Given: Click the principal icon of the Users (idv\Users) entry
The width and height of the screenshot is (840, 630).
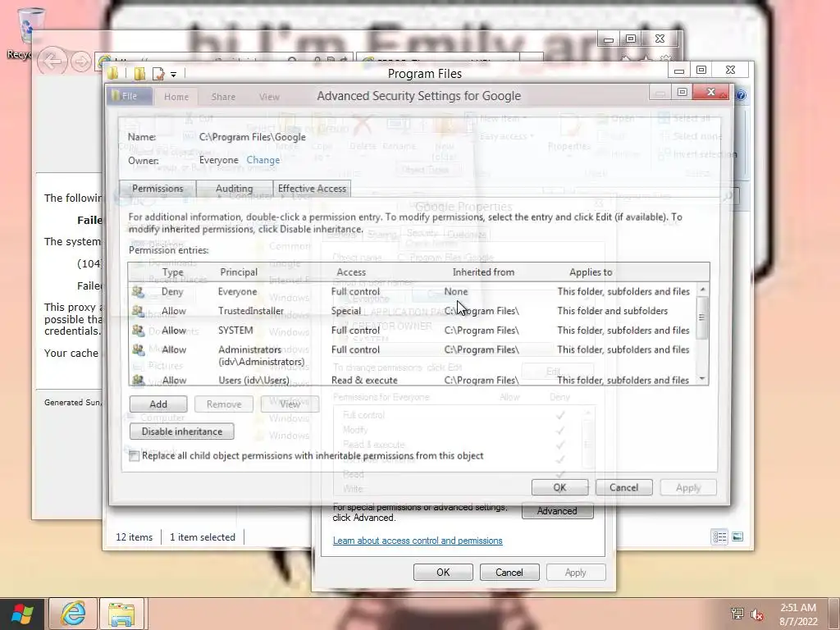Looking at the screenshot, I should coord(138,380).
